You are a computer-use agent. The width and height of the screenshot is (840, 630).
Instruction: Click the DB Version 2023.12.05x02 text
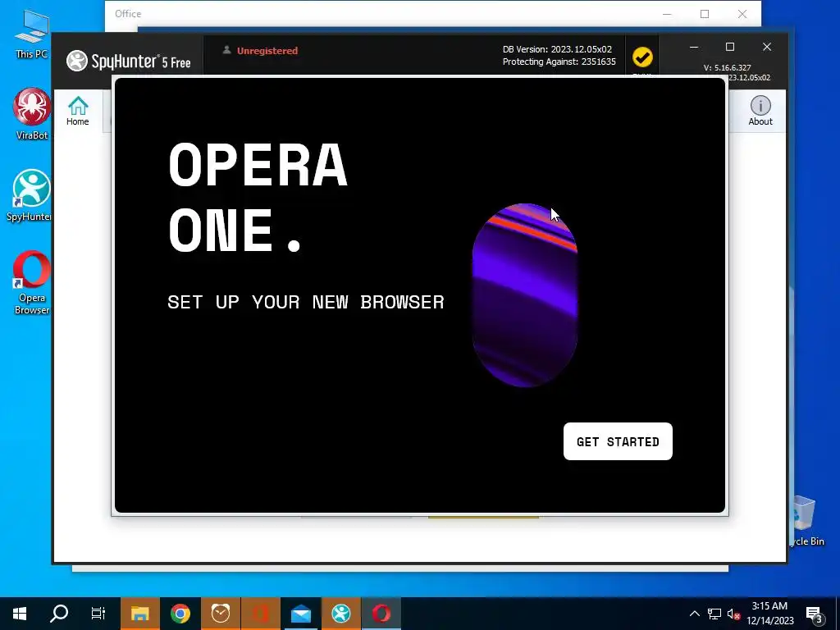click(557, 49)
